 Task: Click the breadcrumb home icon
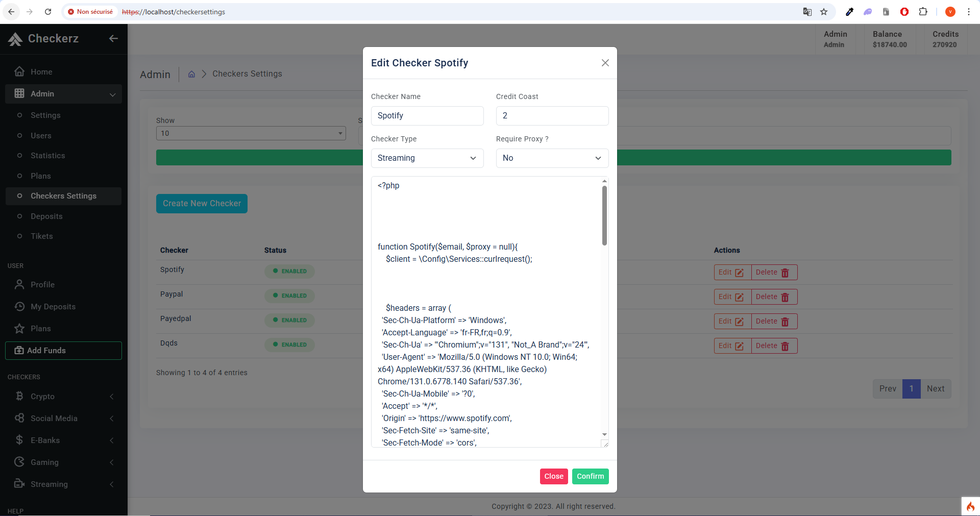191,74
